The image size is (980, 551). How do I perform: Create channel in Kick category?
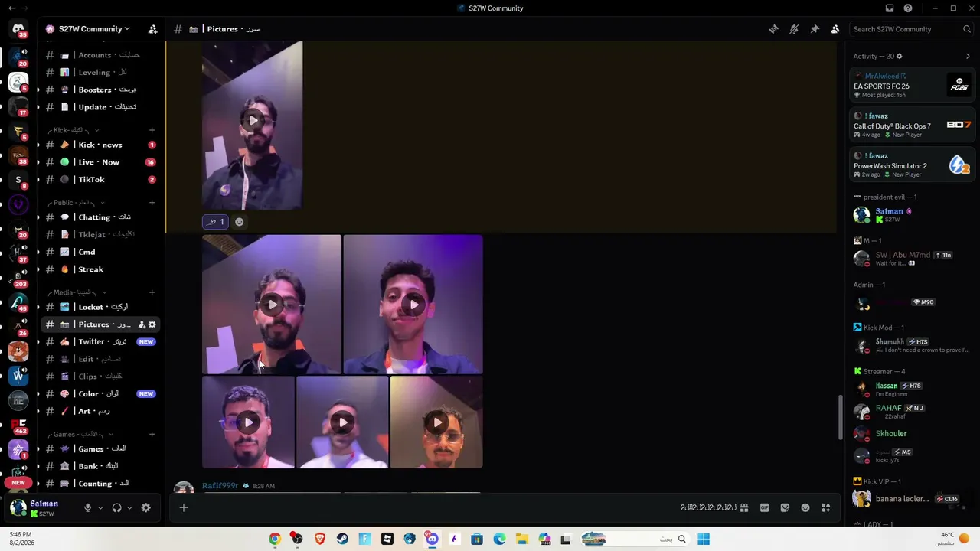(x=152, y=130)
